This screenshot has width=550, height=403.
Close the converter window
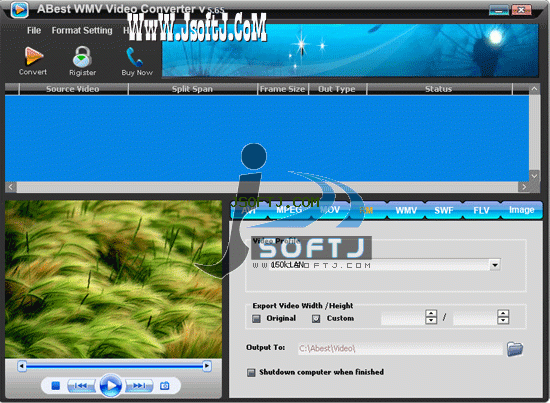[521, 10]
